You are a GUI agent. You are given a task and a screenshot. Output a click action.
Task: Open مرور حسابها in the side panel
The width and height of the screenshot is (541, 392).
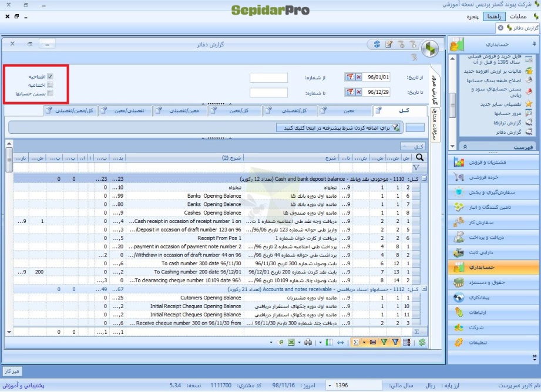click(508, 113)
